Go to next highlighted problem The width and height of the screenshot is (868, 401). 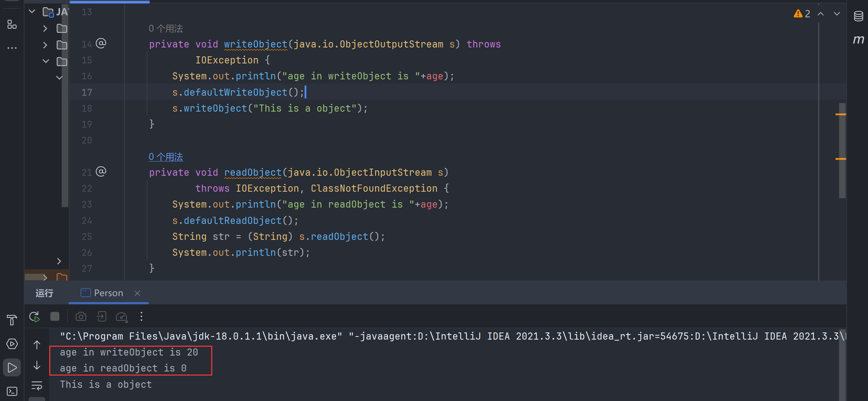pyautogui.click(x=837, y=14)
